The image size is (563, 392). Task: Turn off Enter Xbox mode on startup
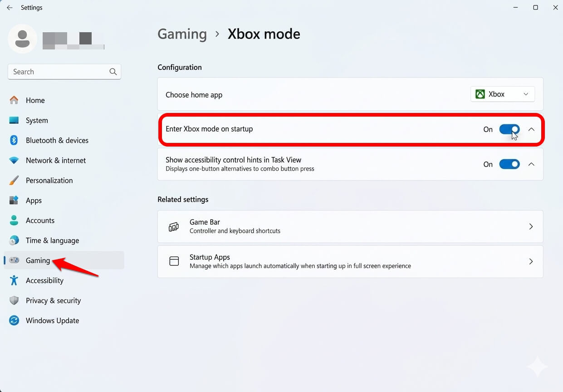[x=509, y=129]
